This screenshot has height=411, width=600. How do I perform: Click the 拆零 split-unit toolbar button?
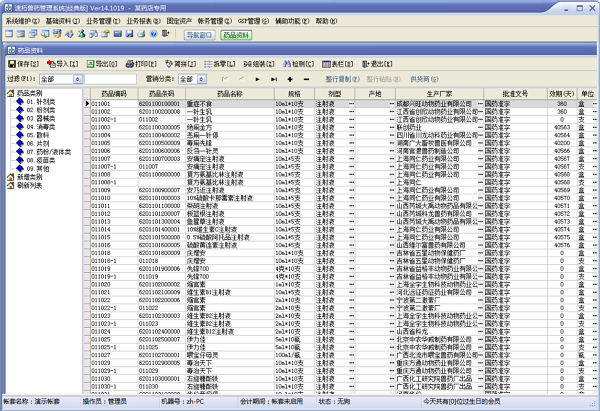tap(220, 64)
